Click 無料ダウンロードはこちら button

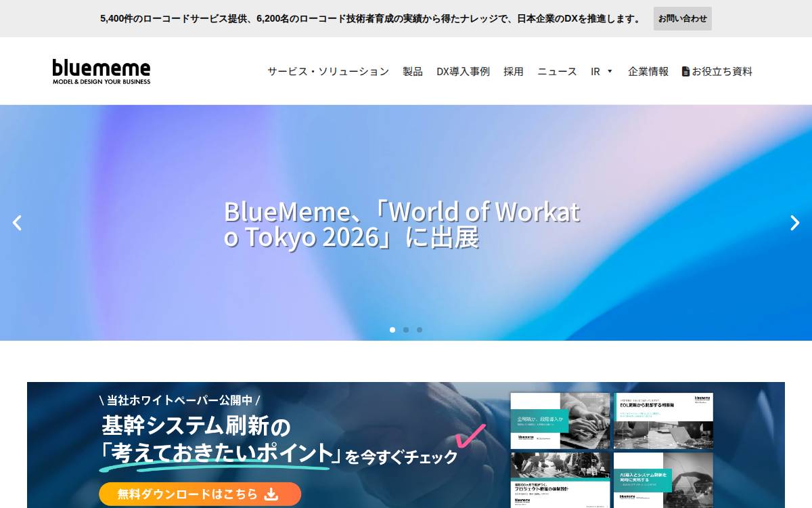click(x=200, y=494)
